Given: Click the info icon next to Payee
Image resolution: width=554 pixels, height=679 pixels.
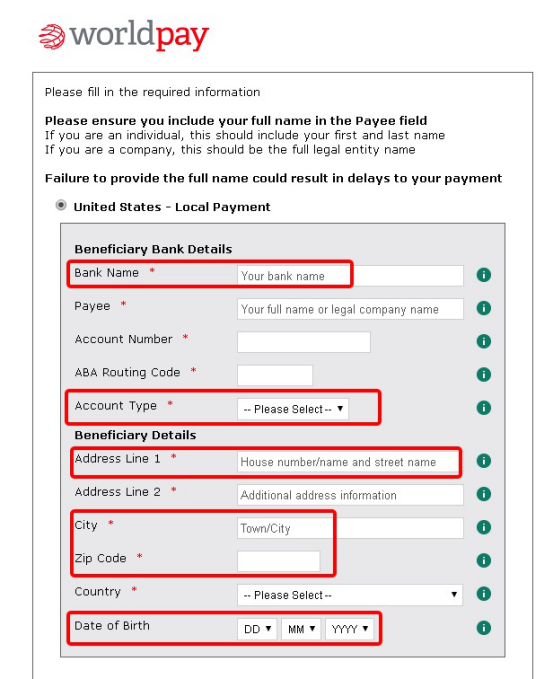Looking at the screenshot, I should (483, 308).
